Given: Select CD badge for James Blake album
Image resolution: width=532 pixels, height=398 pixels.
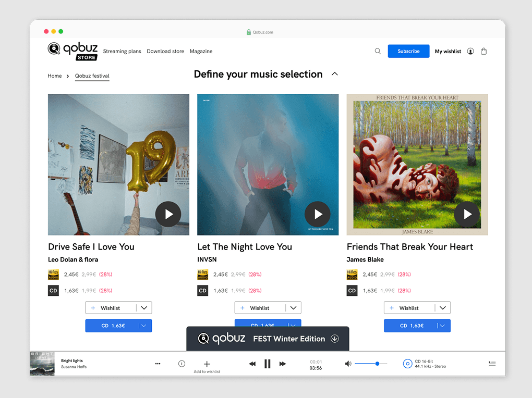Looking at the screenshot, I should pyautogui.click(x=352, y=291).
